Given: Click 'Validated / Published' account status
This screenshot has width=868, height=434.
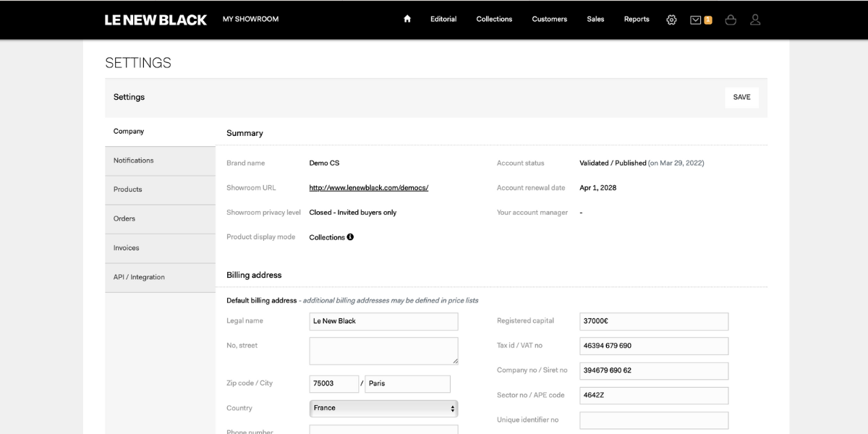Looking at the screenshot, I should 613,163.
